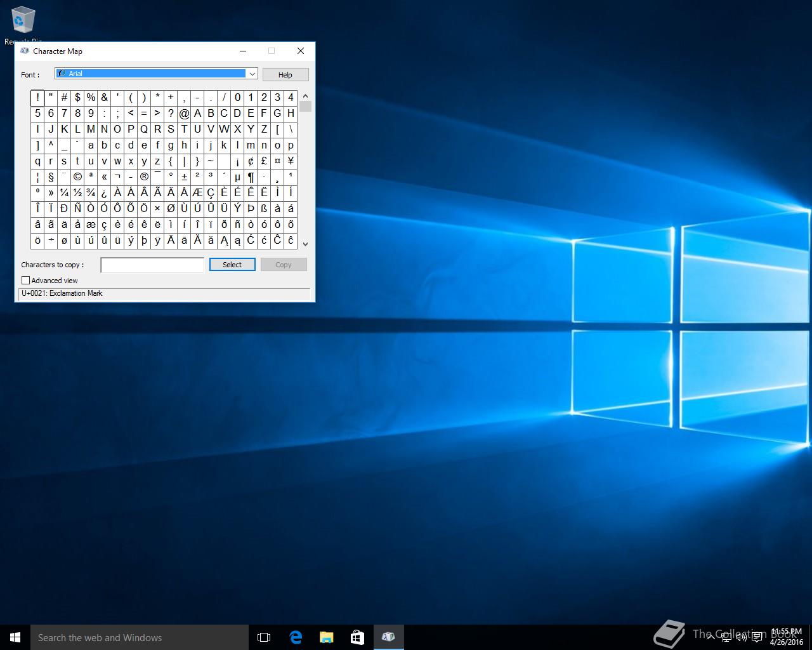
Task: Select the ¿ inverted question mark cell
Action: click(x=104, y=192)
